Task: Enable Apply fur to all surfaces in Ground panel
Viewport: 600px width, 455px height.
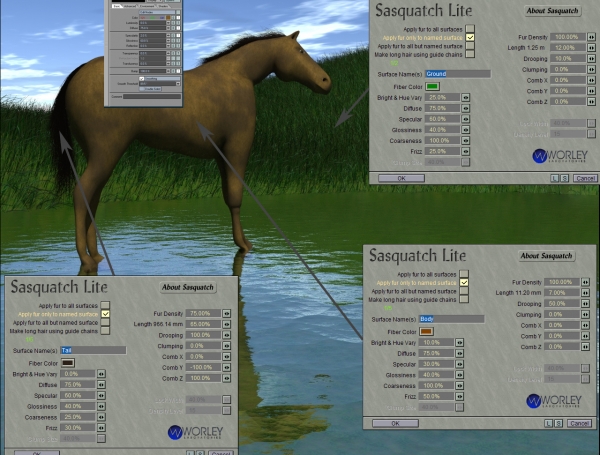Action: (x=470, y=29)
